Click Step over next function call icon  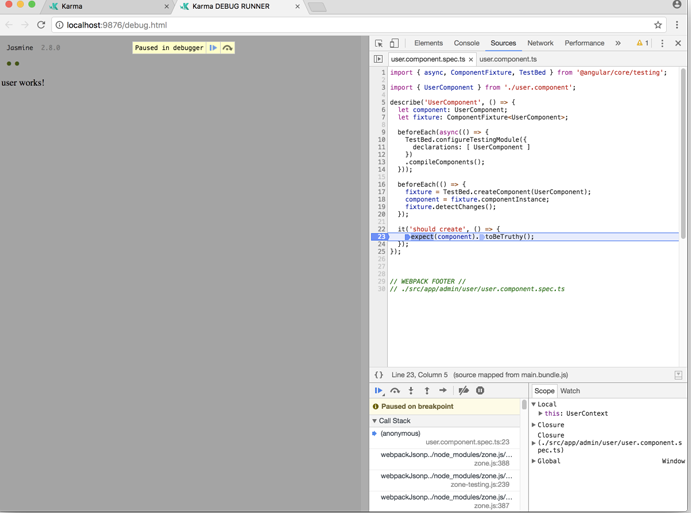[395, 390]
